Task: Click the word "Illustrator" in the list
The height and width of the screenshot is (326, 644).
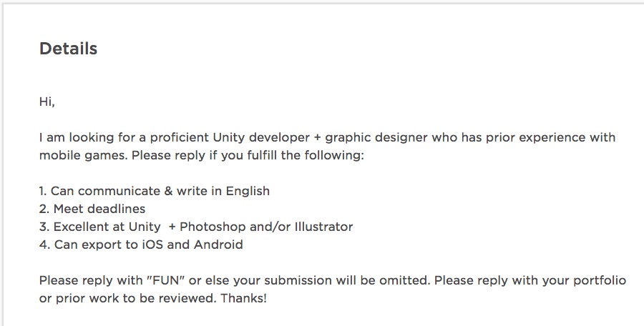Action: point(323,227)
